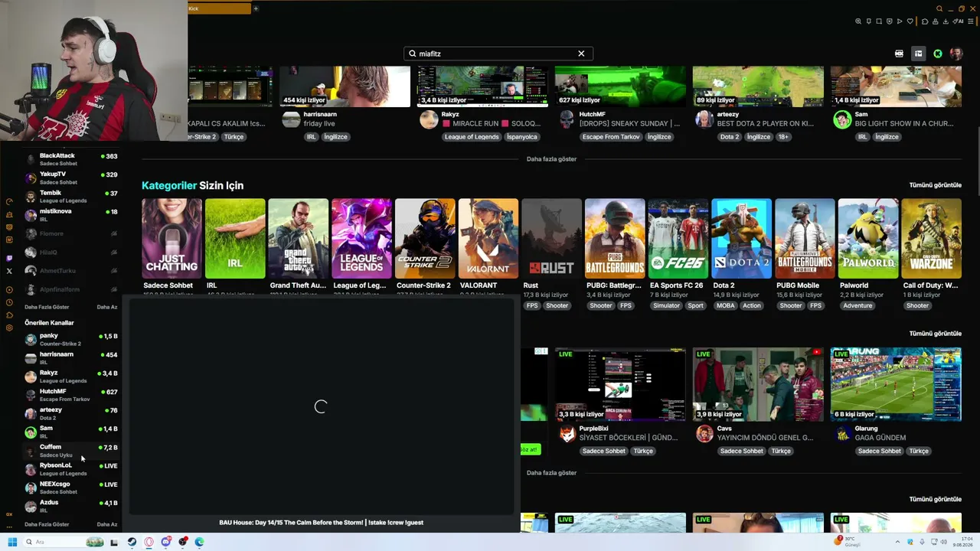Open the EA Sports FC 26 category card
Image resolution: width=980 pixels, height=551 pixels.
678,239
